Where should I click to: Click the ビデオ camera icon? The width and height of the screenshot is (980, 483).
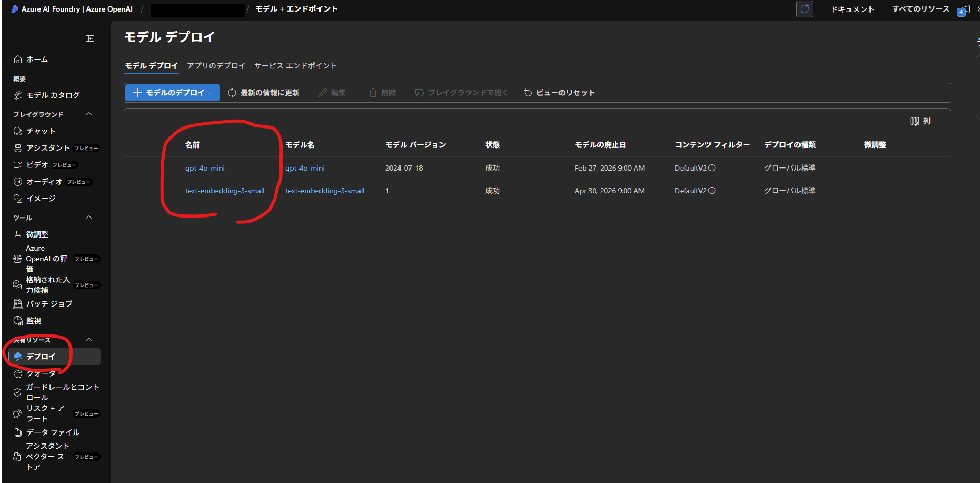[x=18, y=165]
